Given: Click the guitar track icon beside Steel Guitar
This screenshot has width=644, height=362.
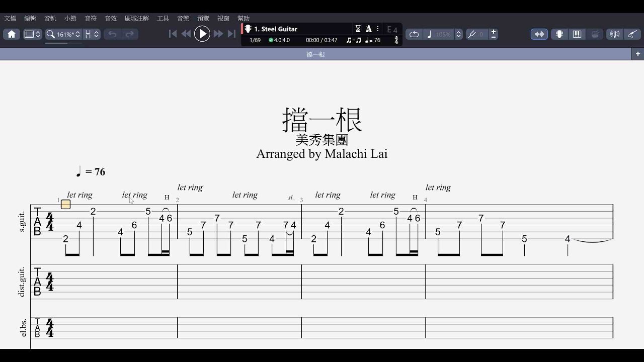Looking at the screenshot, I should click(x=248, y=29).
